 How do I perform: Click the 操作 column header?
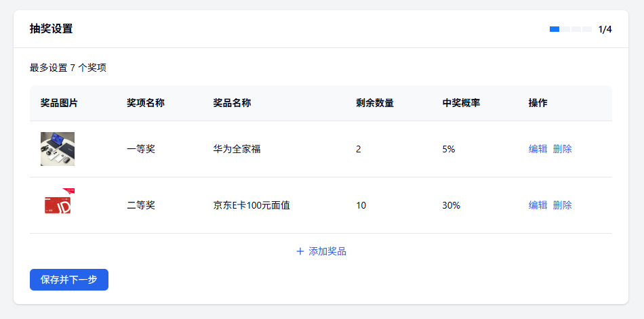[x=538, y=103]
